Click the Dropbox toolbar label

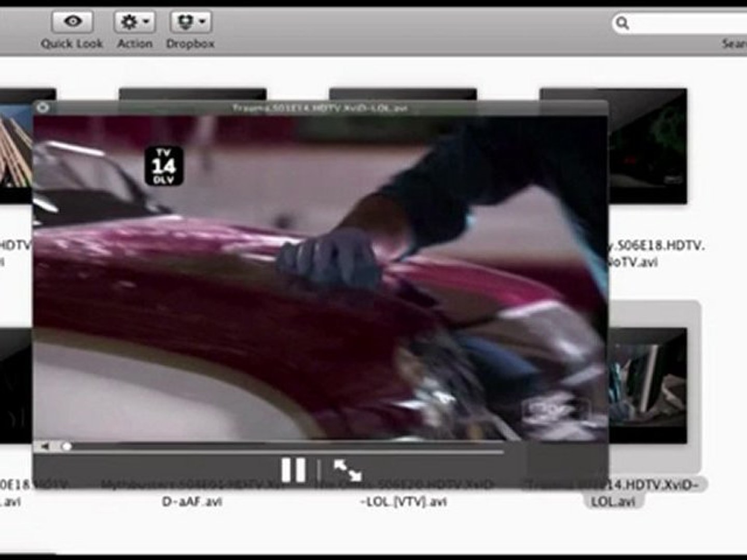point(190,44)
